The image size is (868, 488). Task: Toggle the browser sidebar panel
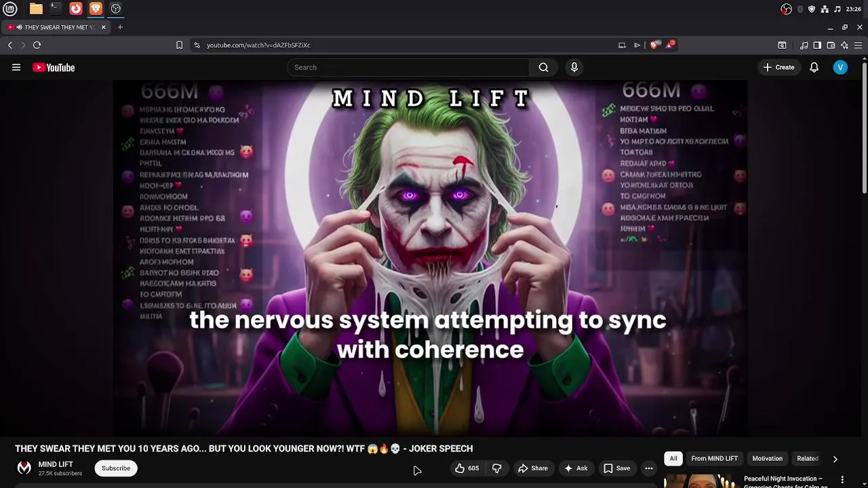(817, 45)
